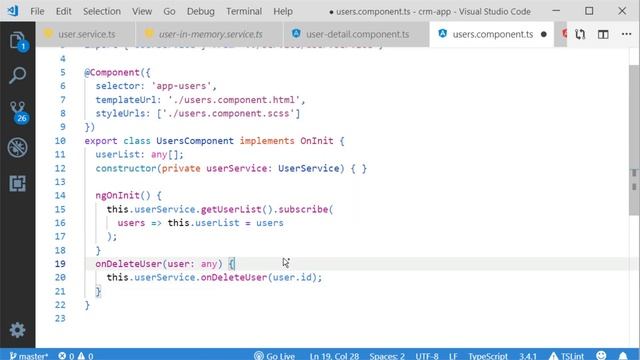This screenshot has width=640, height=360.
Task: Click './users.component.html' string
Action: click(x=234, y=100)
